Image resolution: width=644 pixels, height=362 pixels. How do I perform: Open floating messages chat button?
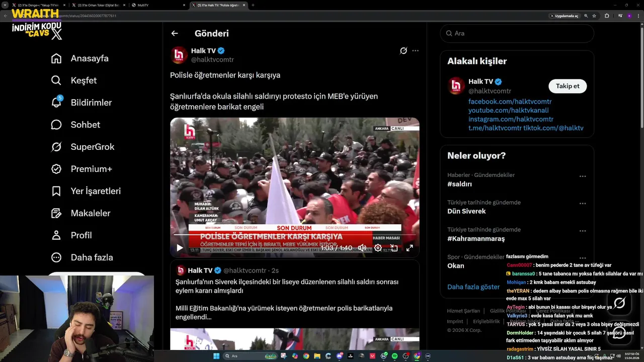619,333
